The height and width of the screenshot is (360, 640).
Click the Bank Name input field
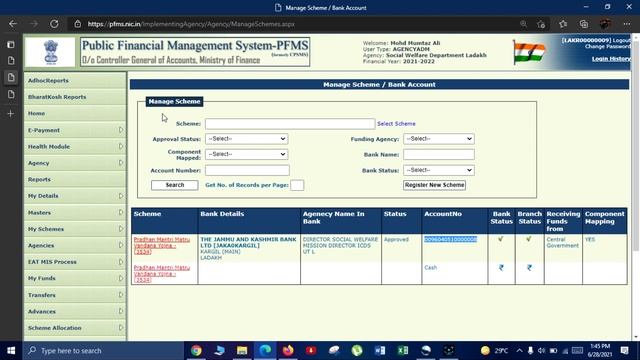tap(439, 154)
